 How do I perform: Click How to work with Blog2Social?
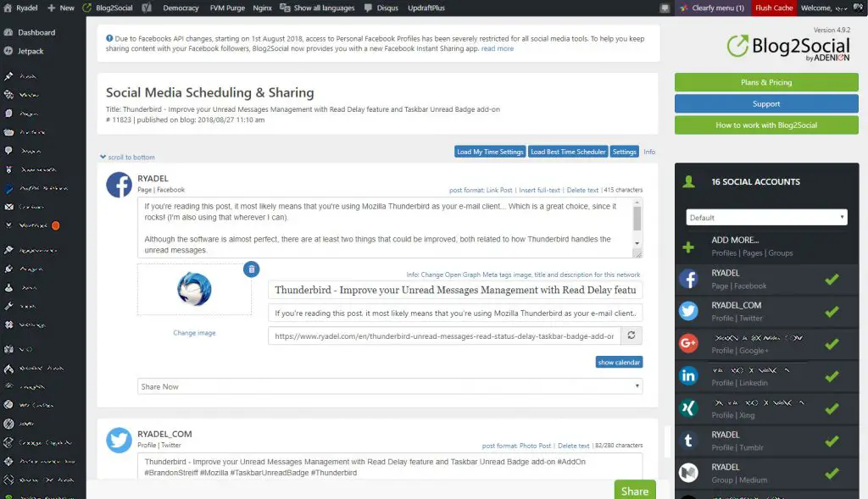pos(766,125)
